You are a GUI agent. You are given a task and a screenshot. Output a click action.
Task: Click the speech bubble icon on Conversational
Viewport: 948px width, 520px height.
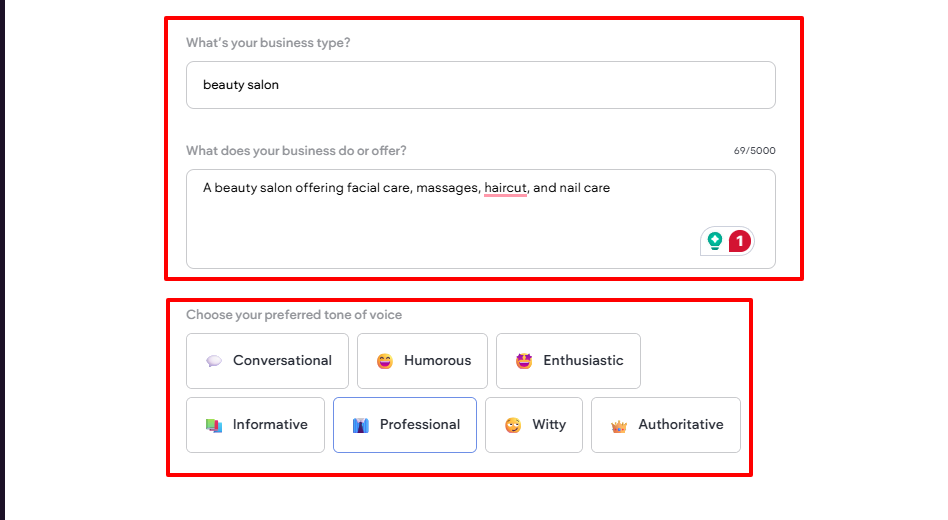tap(214, 361)
